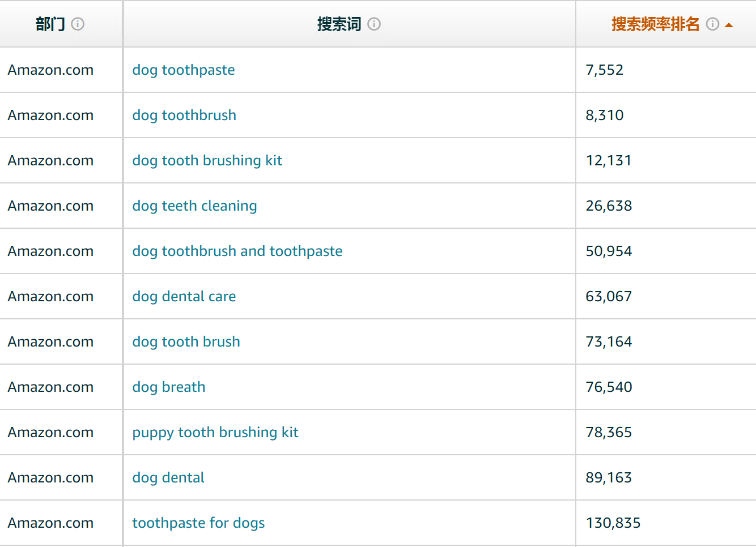
Task: Click the info icon beside 部门 header
Action: pos(78,24)
